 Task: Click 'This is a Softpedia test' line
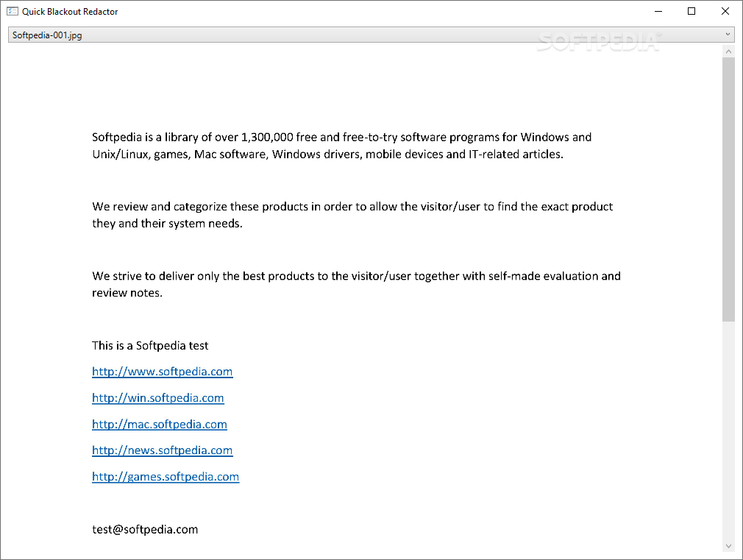[150, 346]
